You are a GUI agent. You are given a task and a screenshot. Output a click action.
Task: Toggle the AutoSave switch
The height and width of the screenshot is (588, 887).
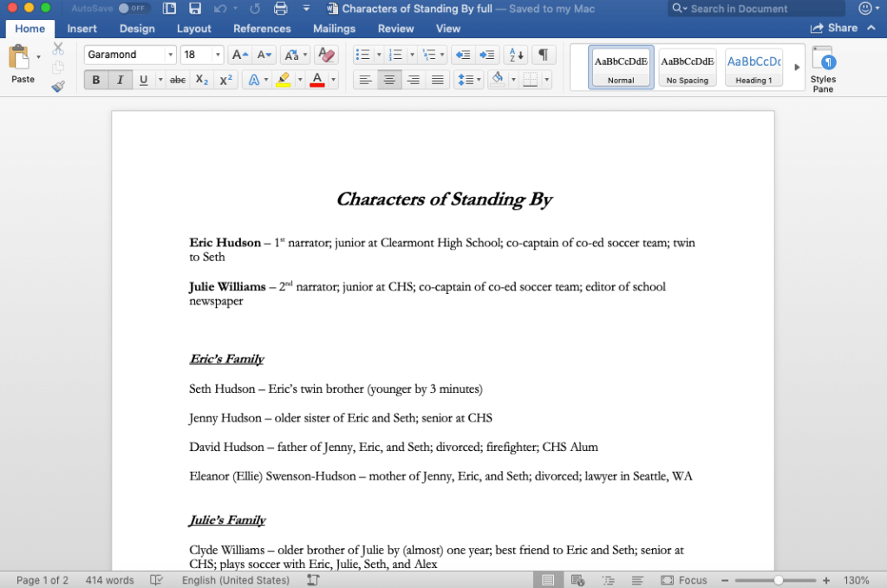pos(134,9)
